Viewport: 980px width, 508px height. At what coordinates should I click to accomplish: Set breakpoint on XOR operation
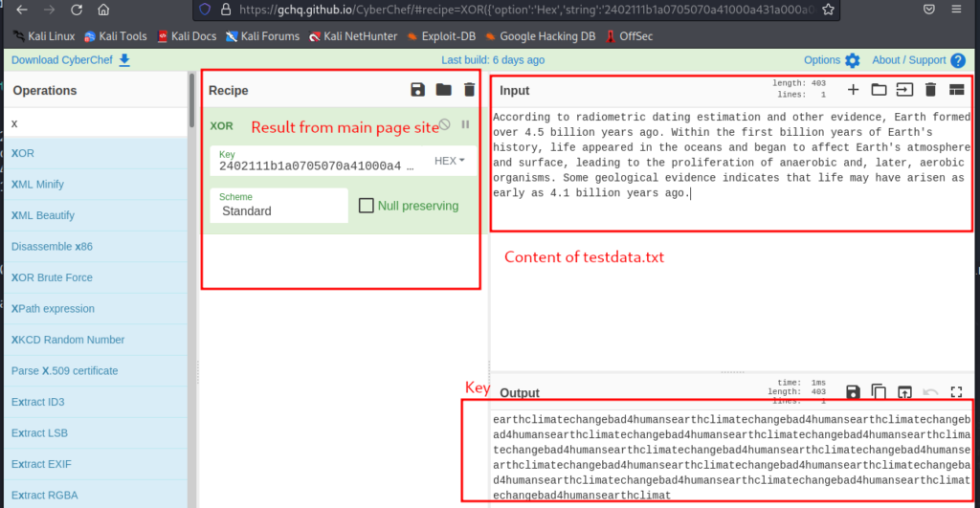point(466,124)
